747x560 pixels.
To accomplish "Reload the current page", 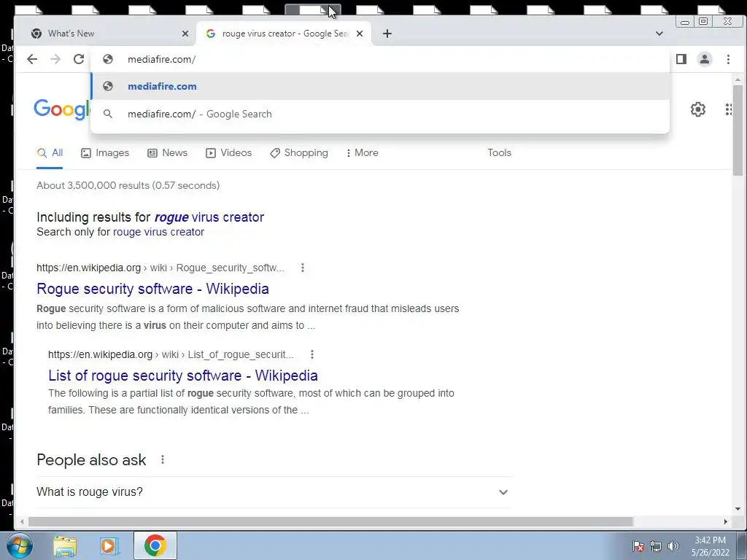I will 79,59.
